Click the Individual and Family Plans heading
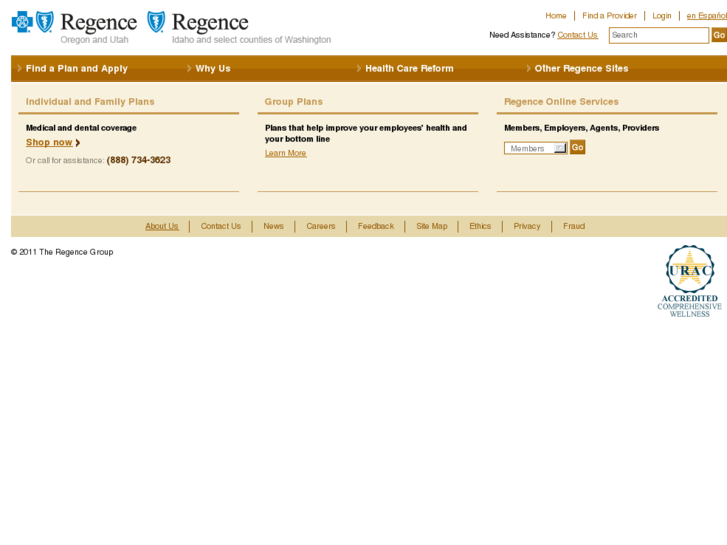 [90, 102]
